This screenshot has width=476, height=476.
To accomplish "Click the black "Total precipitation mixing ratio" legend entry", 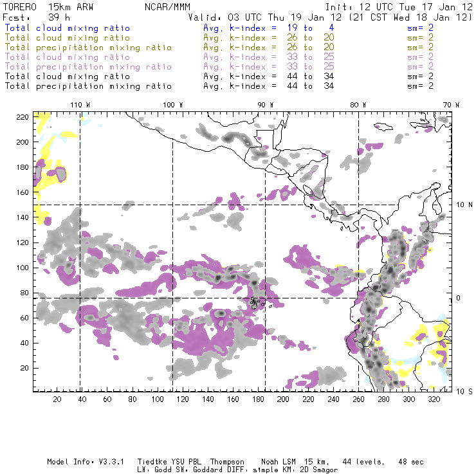I will click(88, 86).
